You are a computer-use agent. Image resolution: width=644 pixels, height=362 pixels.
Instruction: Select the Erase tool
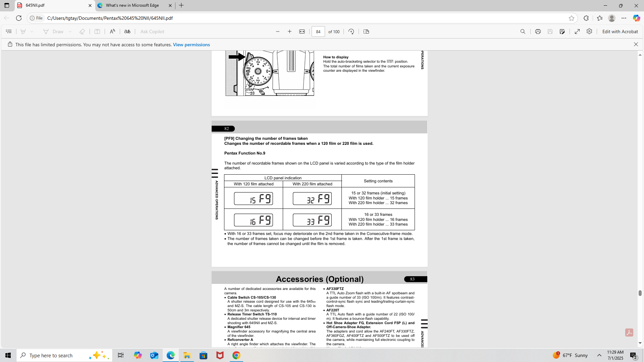82,32
